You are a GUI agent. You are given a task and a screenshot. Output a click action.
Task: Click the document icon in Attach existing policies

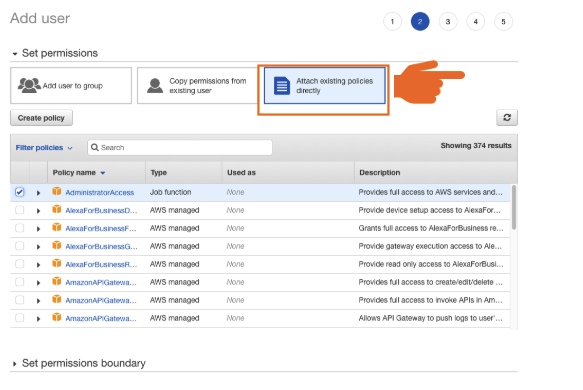click(x=282, y=86)
